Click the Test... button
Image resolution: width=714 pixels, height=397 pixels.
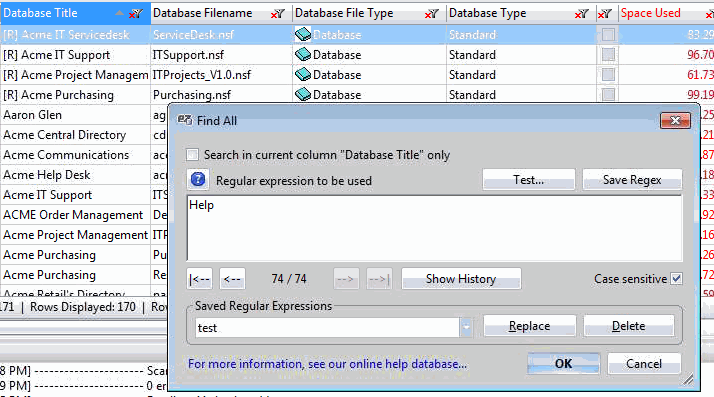[529, 180]
